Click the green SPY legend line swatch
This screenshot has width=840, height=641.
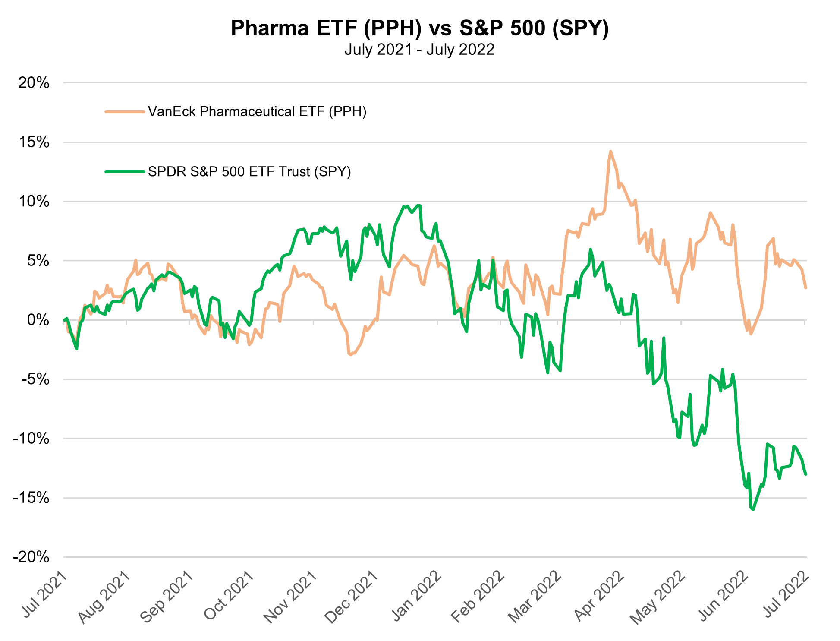[x=124, y=171]
